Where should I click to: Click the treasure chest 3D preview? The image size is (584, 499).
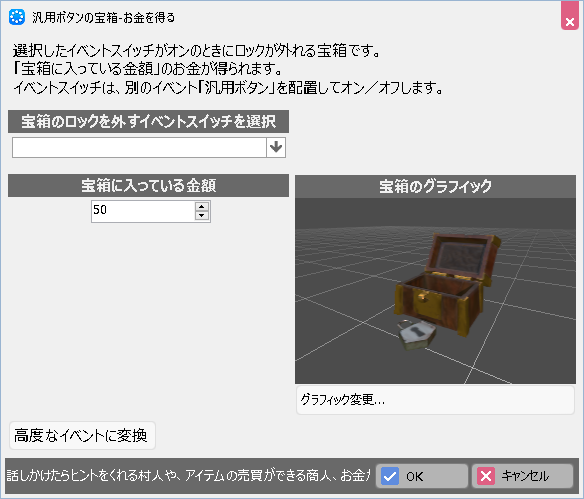(435, 291)
